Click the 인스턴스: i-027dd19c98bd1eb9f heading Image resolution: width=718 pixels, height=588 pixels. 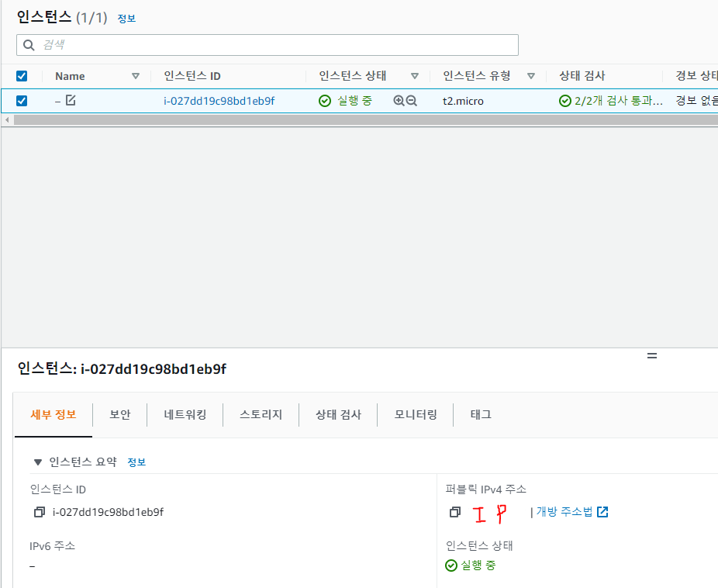pos(122,368)
